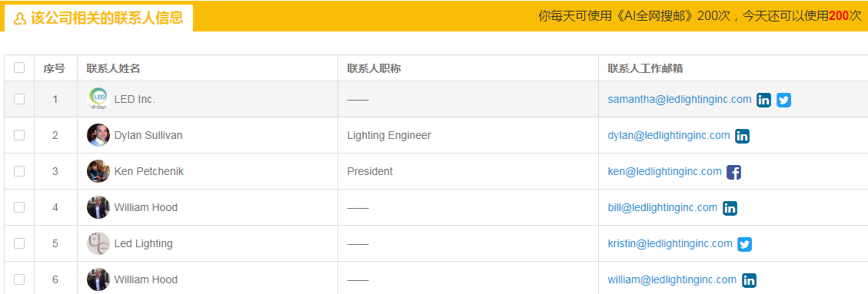Open Twitter icon in LED Inc. row
This screenshot has width=868, height=294.
pos(784,100)
